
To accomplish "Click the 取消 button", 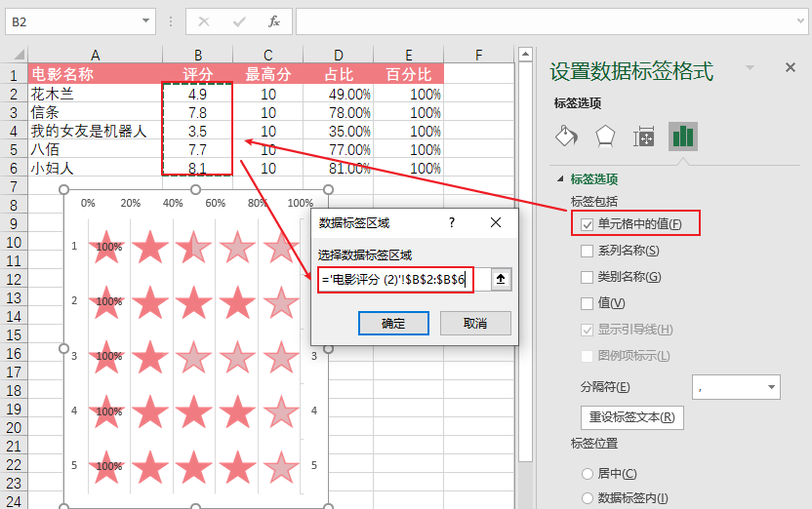I will [475, 324].
